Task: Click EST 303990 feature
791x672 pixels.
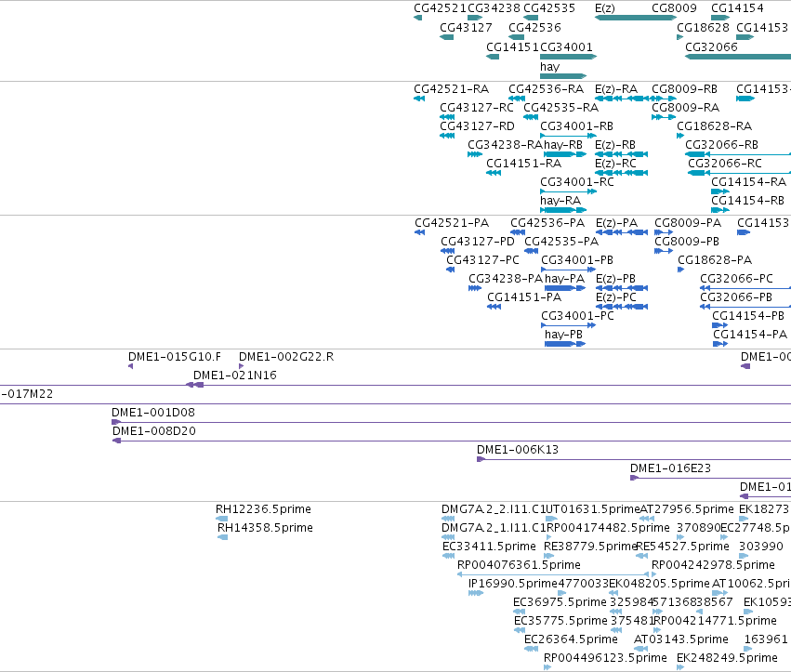Action: click(x=744, y=556)
